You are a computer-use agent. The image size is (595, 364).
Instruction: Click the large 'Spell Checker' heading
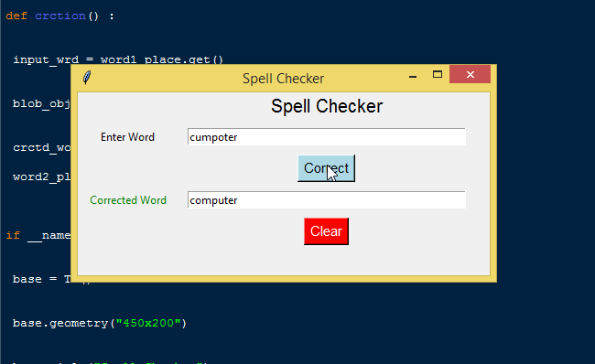pos(327,106)
